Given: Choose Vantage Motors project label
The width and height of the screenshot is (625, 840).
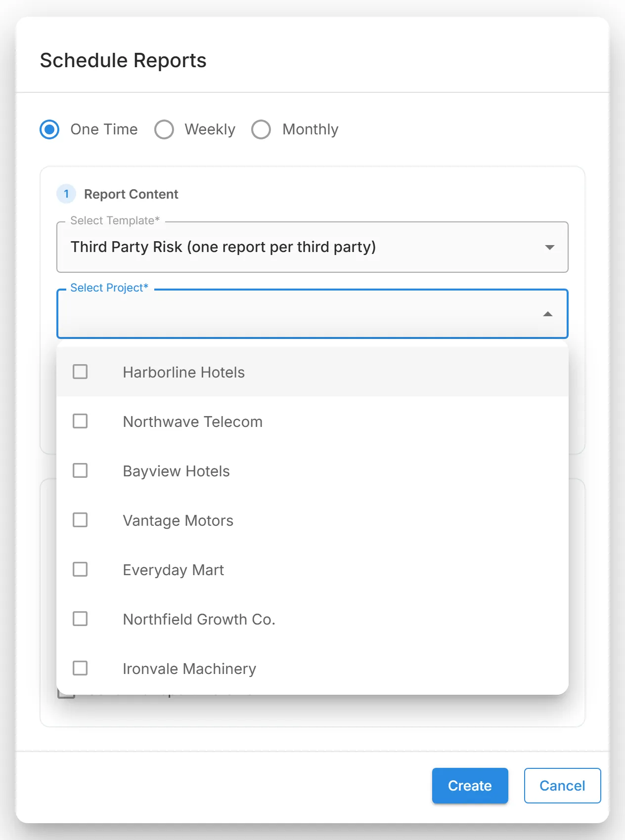Looking at the screenshot, I should 178,521.
